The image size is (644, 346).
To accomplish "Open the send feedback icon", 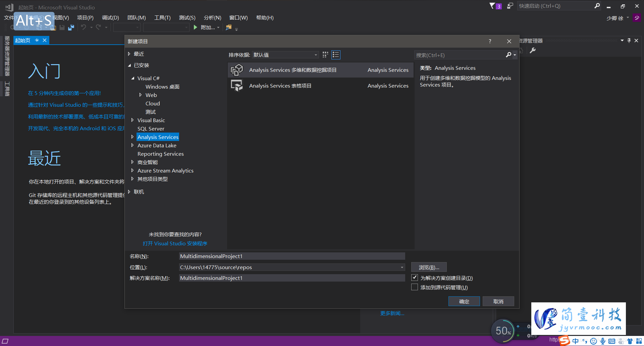I will coord(510,6).
